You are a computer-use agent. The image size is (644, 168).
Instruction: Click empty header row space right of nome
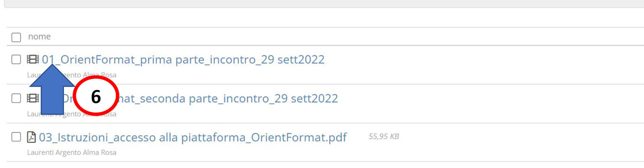(x=335, y=37)
